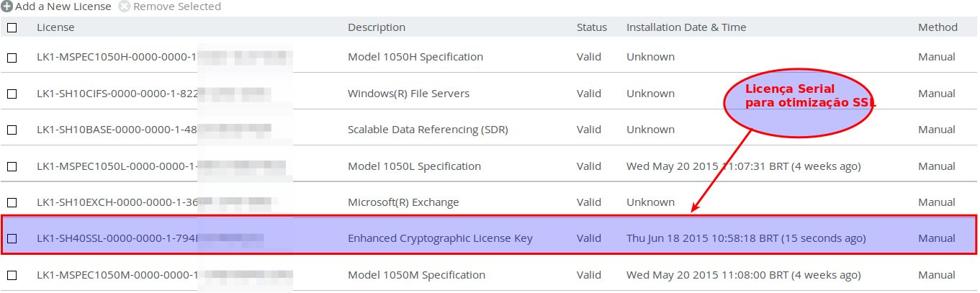Check the Model 1050H Specification license checkbox
This screenshot has width=980, height=293.
(x=12, y=58)
